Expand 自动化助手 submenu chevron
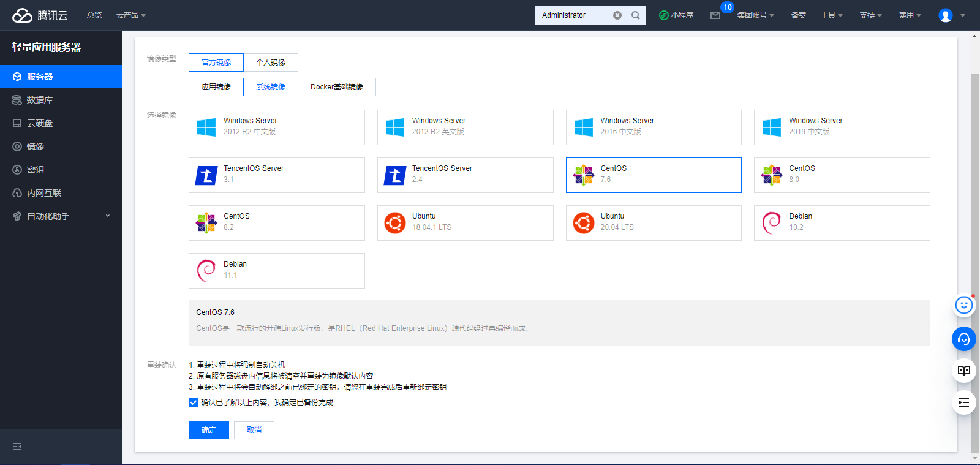 coord(108,216)
